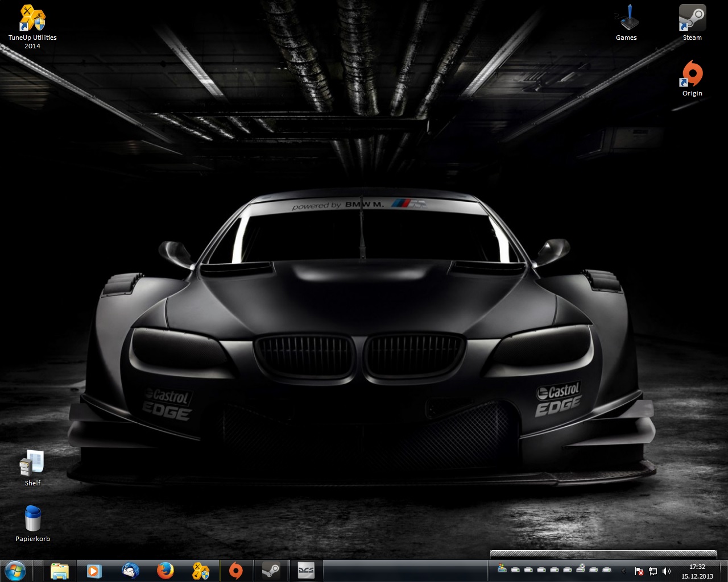
Task: Open the optical disc drive toolbar icon
Action: (x=581, y=568)
